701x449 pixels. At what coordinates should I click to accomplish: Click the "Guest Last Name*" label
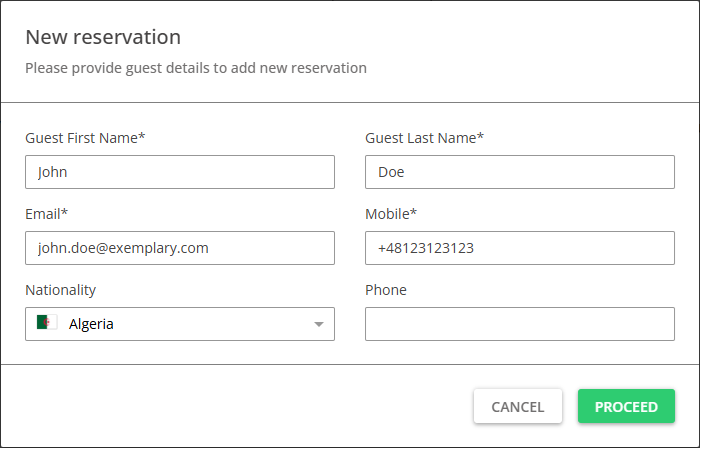425,138
